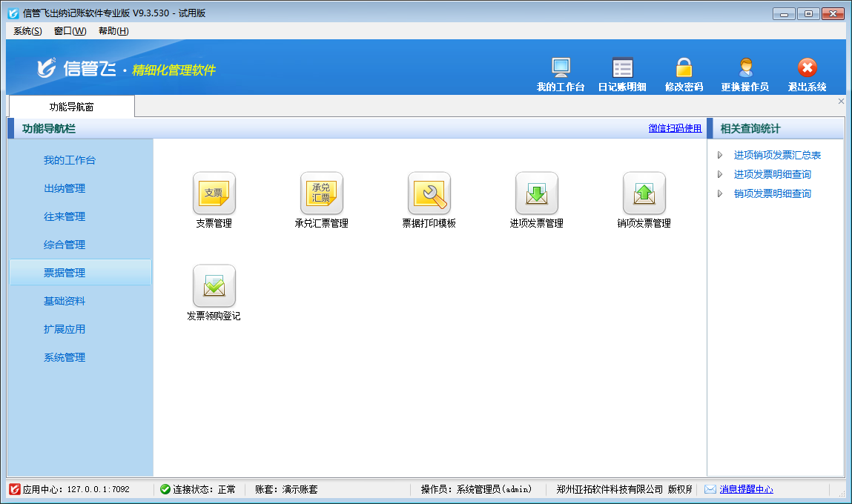Open 发票领购登记 invoice purchase icon
The width and height of the screenshot is (852, 504).
[x=214, y=286]
